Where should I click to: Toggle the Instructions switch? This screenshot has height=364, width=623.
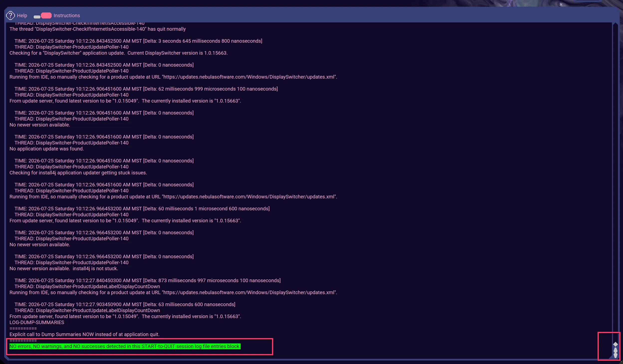(43, 16)
